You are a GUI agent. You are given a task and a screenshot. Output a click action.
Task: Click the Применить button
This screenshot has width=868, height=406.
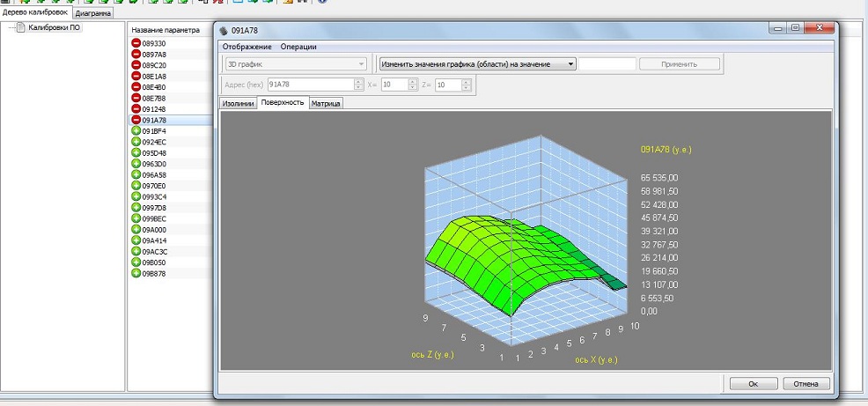coord(679,64)
